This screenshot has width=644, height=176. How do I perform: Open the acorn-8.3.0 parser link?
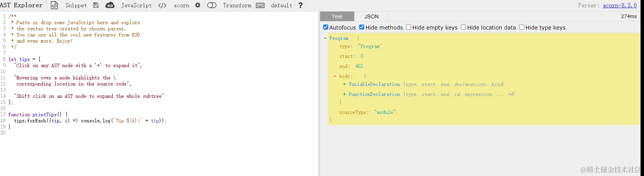[620, 5]
